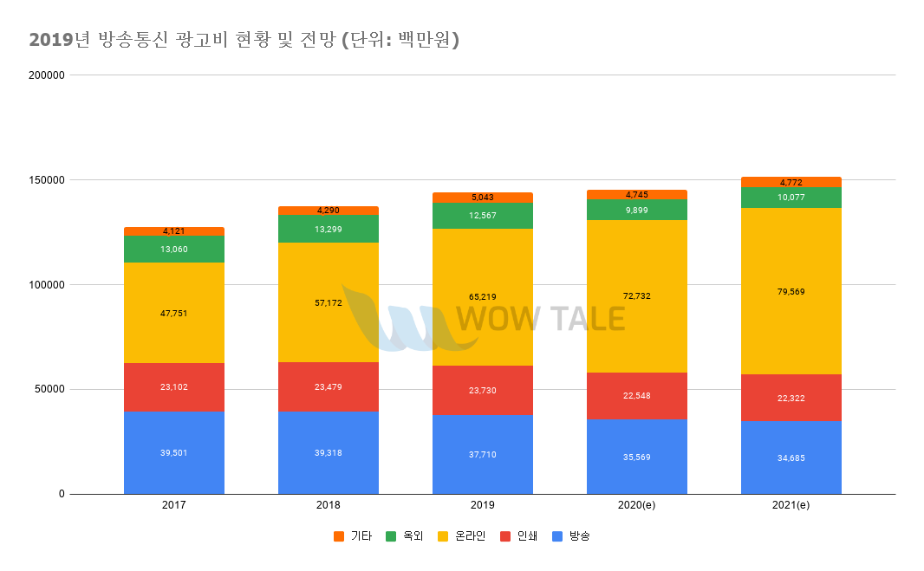Click the red bar segment labeled 23,102
The width and height of the screenshot is (924, 571).
tap(174, 387)
